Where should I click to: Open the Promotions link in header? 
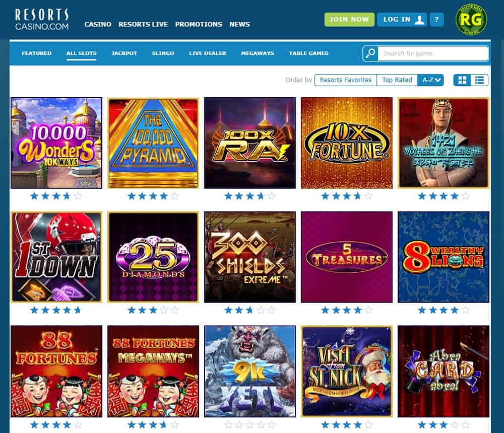tap(199, 24)
